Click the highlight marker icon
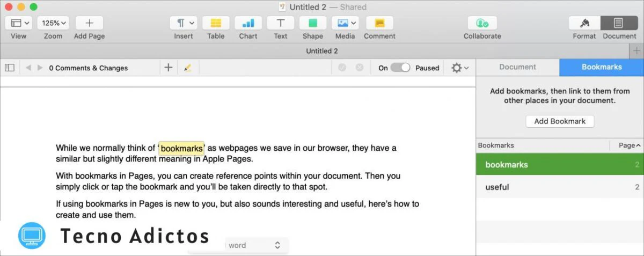 click(187, 68)
